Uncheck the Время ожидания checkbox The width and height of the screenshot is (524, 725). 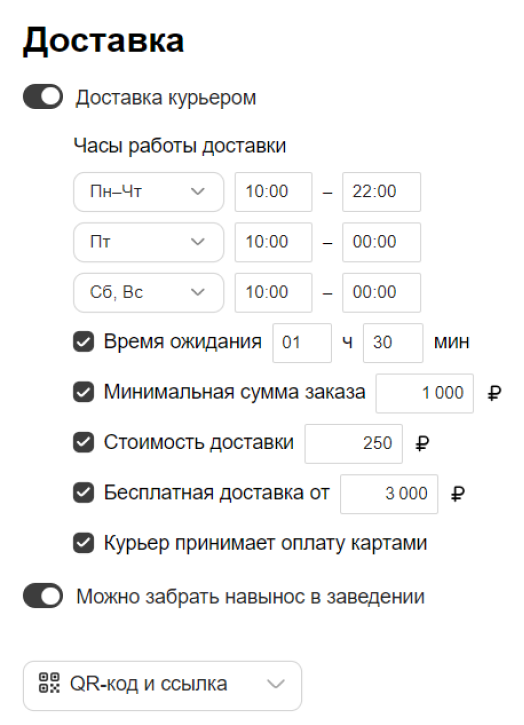pos(84,342)
